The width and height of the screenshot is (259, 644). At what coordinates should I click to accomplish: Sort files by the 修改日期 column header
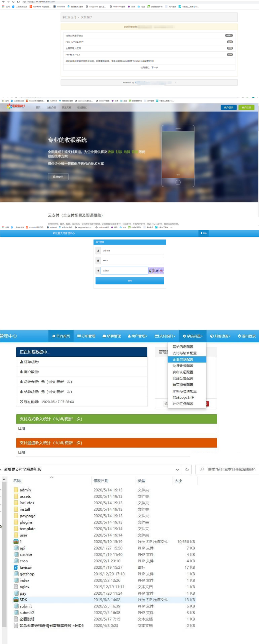click(x=101, y=481)
